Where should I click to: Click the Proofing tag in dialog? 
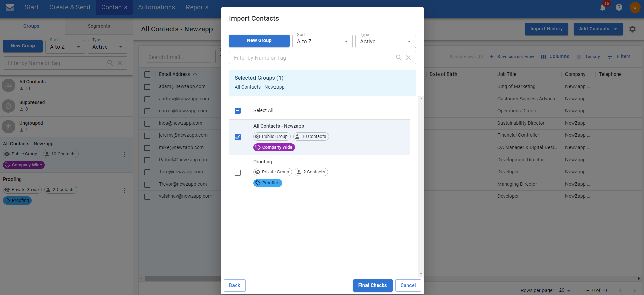click(x=268, y=183)
